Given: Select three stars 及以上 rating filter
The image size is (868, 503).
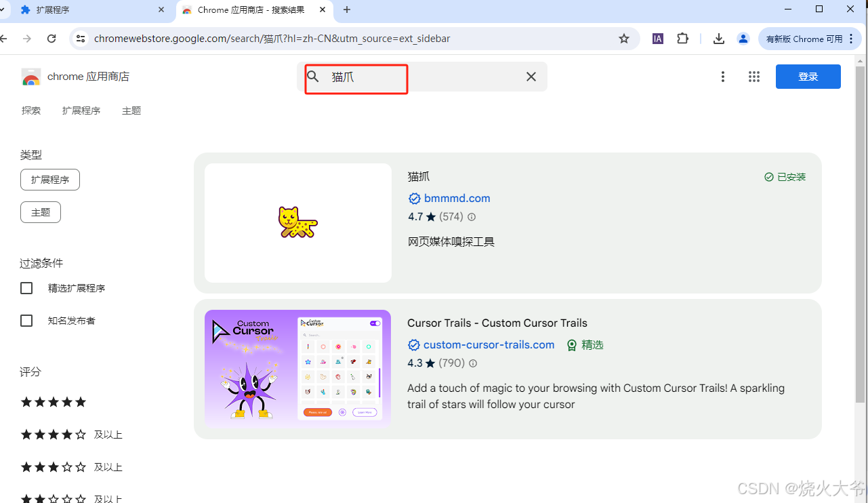Looking at the screenshot, I should pos(71,467).
